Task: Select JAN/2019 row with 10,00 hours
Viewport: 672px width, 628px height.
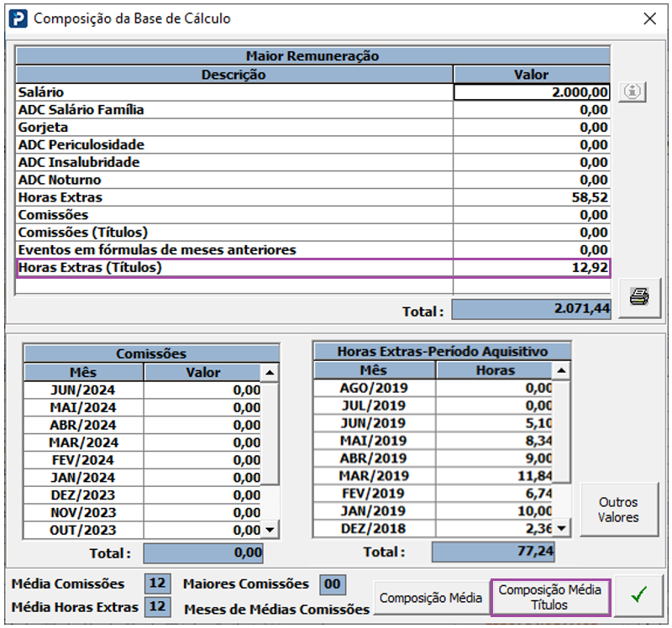Action: (433, 511)
